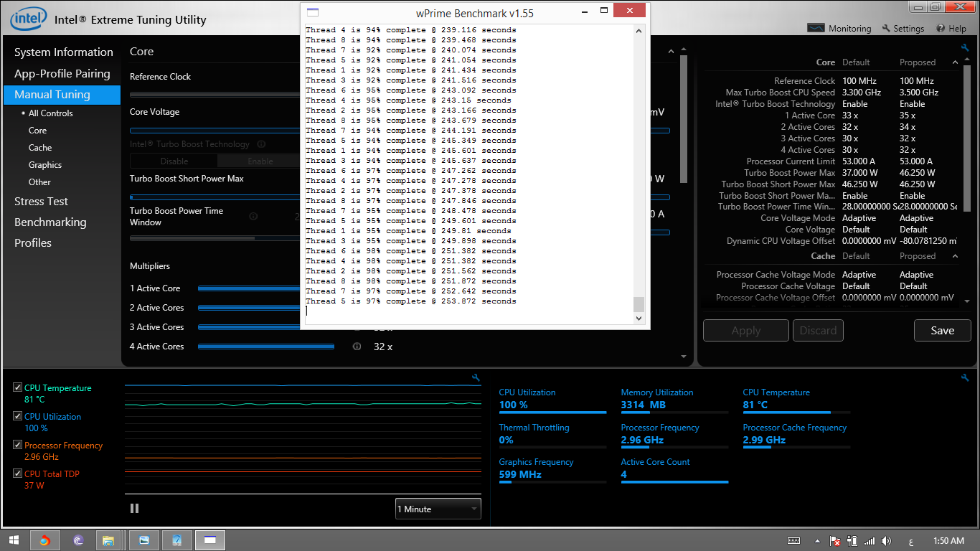Open the 1 Minute time range dropdown
The width and height of the screenshot is (980, 551).
pyautogui.click(x=438, y=509)
